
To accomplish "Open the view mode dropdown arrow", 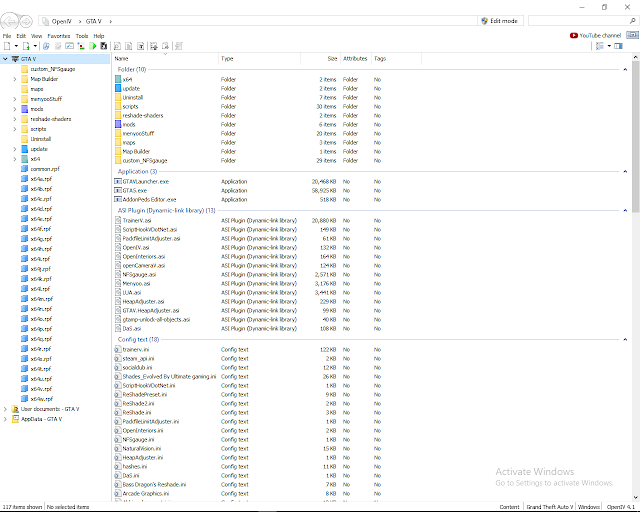I will (609, 46).
